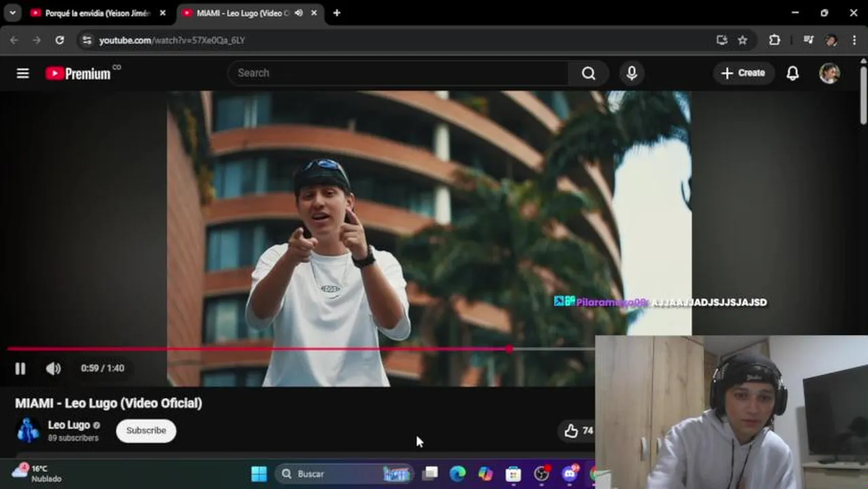Click the browser address bar URL
Image resolution: width=868 pixels, height=489 pixels.
(x=172, y=40)
